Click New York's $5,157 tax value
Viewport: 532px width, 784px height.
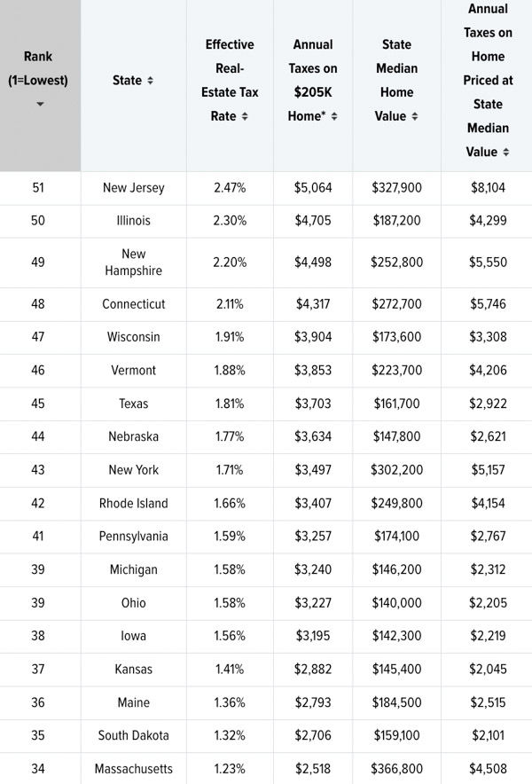(487, 469)
